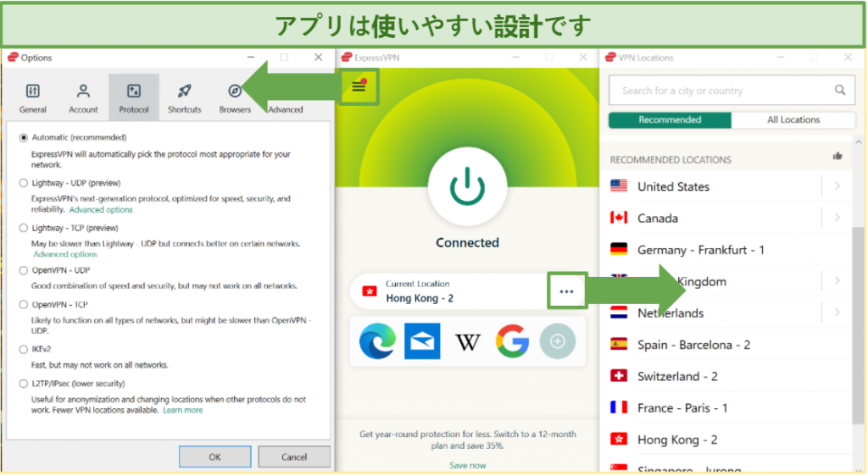868x476 pixels.
Task: Launch Microsoft Edge shortcut
Action: click(x=377, y=341)
